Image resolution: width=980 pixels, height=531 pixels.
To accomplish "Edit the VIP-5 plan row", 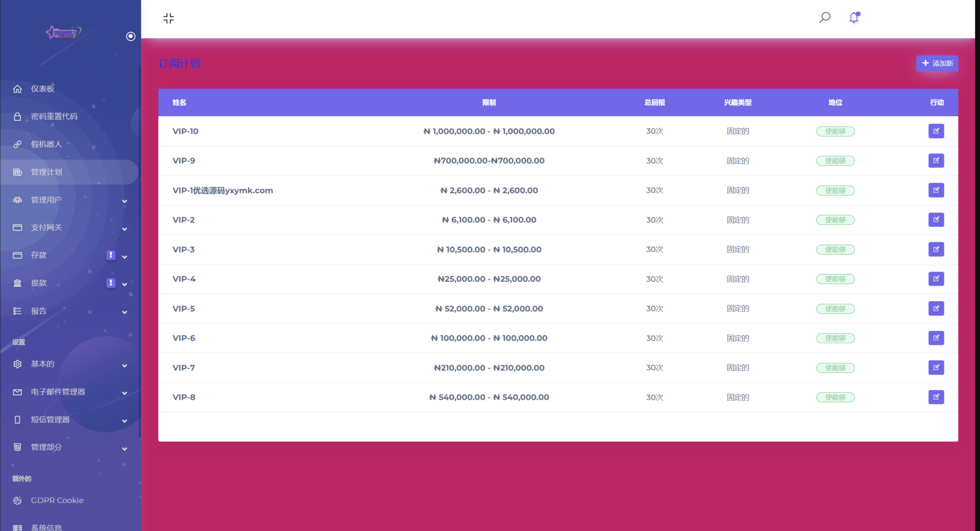I will [936, 308].
